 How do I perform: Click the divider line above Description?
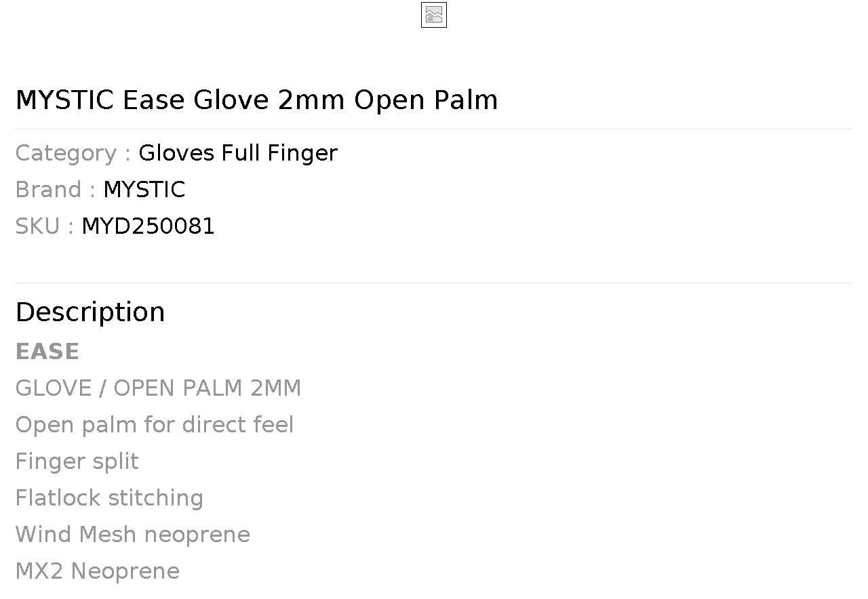coord(434,283)
